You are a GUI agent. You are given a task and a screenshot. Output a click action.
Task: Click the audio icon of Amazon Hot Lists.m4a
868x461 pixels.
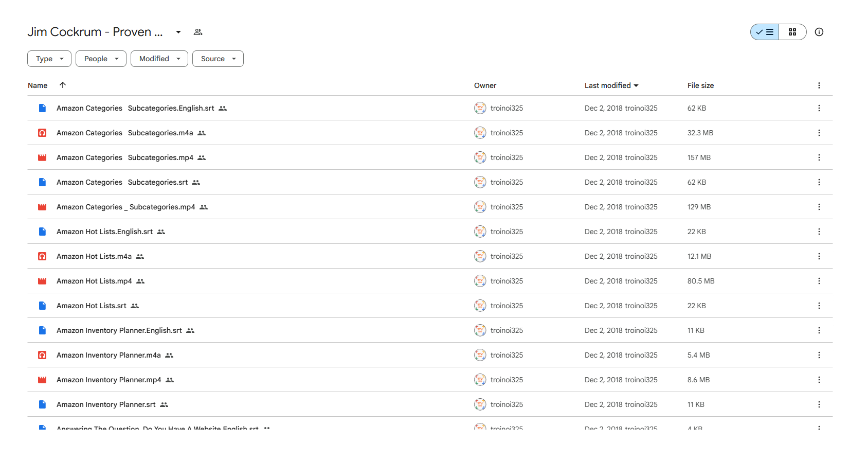[x=42, y=256]
